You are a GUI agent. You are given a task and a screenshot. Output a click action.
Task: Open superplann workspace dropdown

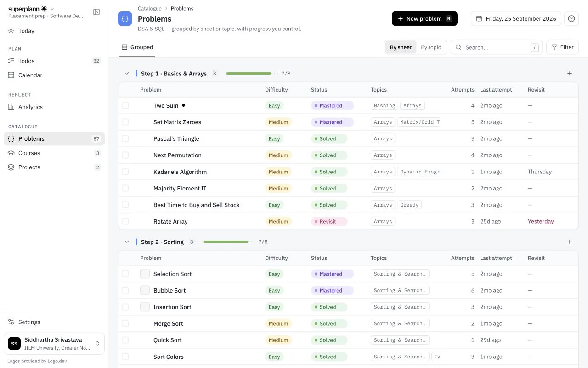coord(52,9)
